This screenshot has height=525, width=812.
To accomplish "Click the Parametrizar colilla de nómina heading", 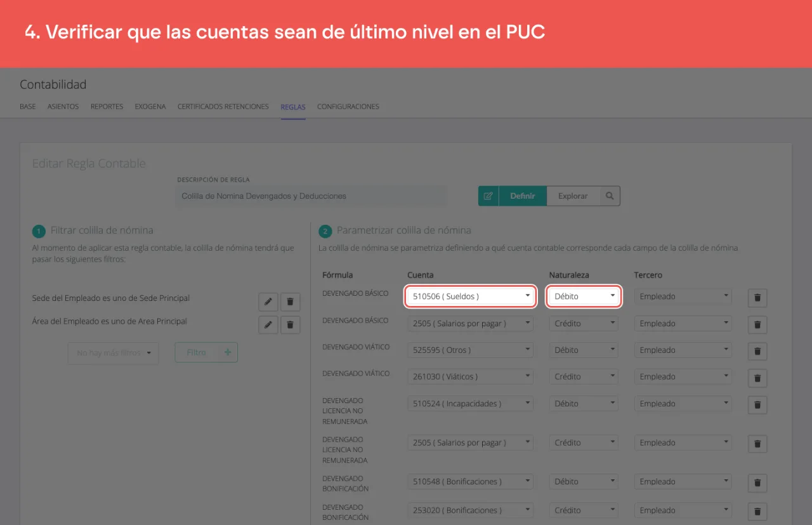I will pyautogui.click(x=404, y=230).
